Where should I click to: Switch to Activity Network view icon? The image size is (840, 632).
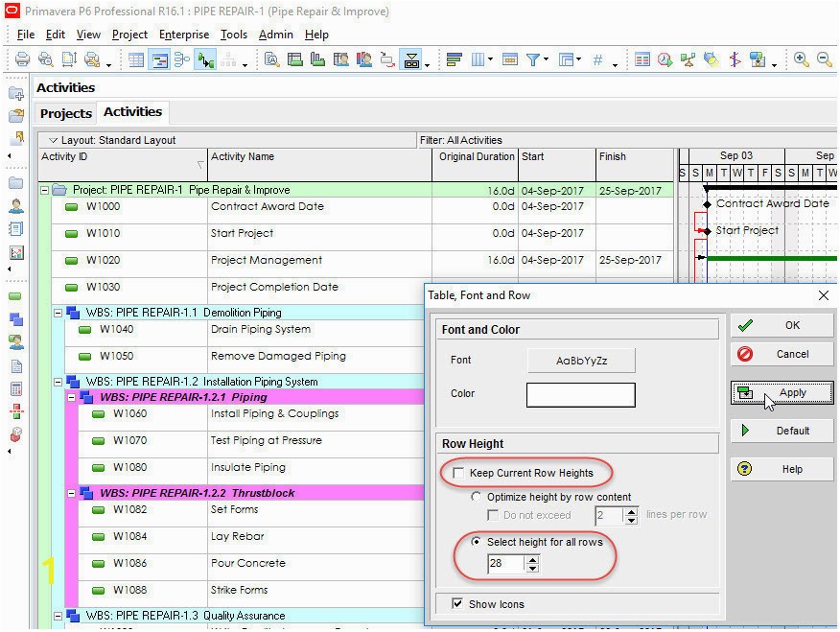click(182, 59)
